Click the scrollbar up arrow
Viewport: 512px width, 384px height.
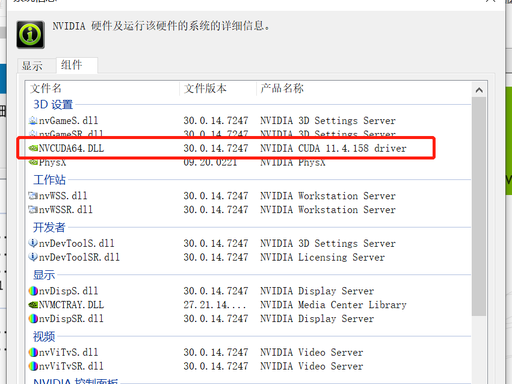[x=479, y=90]
